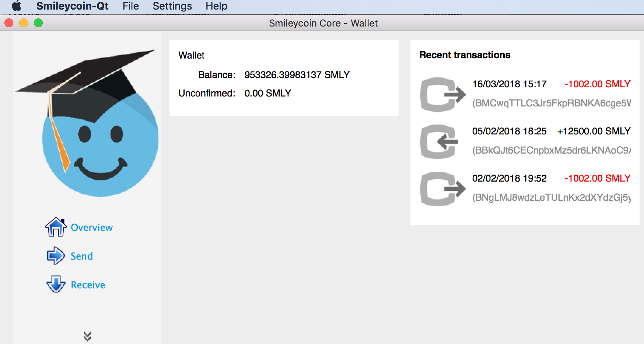Viewport: 644px width, 344px height.
Task: Click the wallet balance value
Action: coord(297,75)
